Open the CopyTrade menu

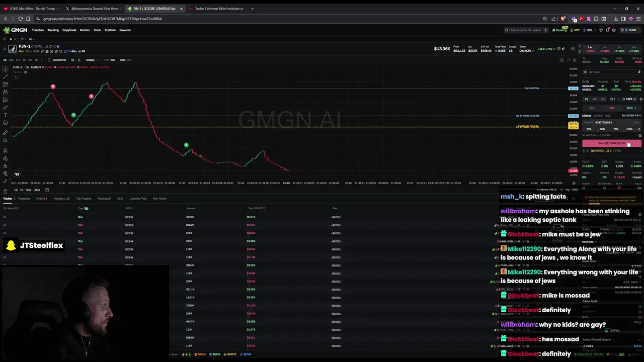tap(69, 30)
